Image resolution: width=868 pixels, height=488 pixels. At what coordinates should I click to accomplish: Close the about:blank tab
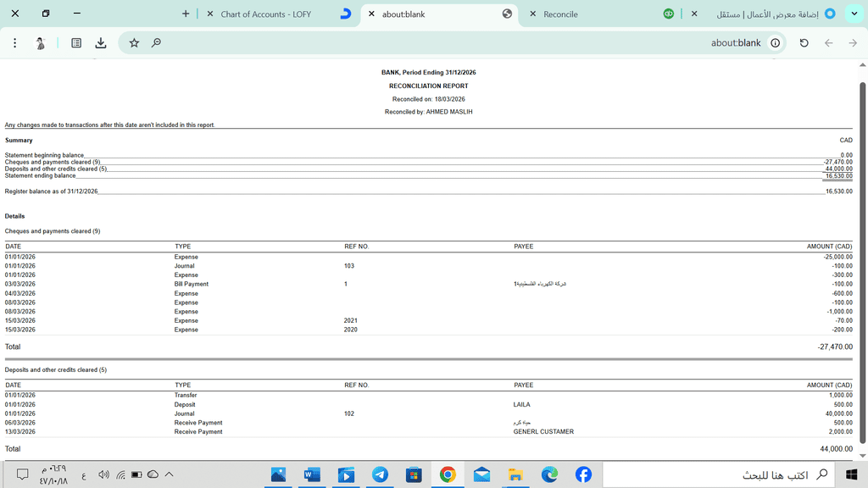point(371,14)
